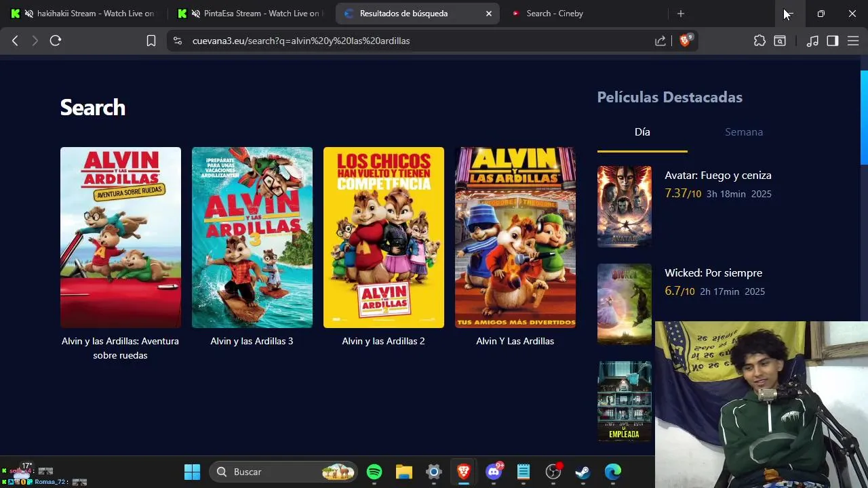Switch to the hakihakii Stream tab
Screen dimensions: 868x488
(x=83, y=14)
